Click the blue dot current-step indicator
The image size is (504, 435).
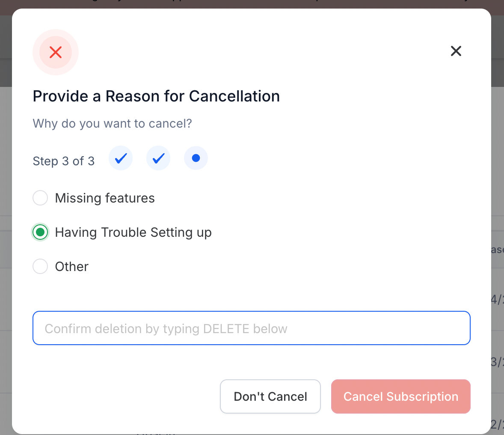(196, 158)
